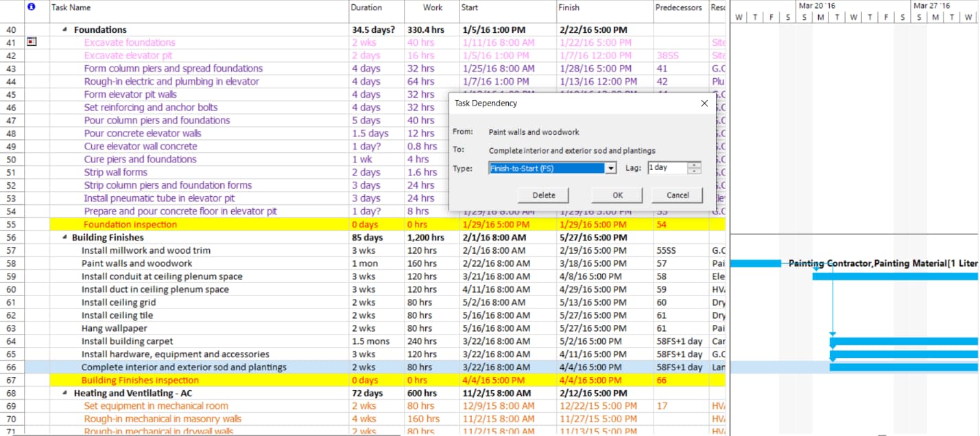The width and height of the screenshot is (980, 436).
Task: Cancel the Task Dependency dialog
Action: [x=676, y=195]
